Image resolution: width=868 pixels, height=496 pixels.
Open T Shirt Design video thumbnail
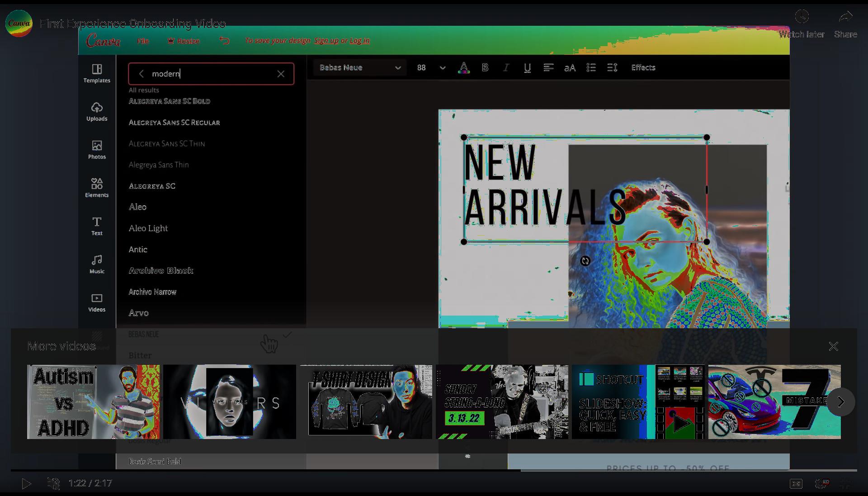point(366,402)
